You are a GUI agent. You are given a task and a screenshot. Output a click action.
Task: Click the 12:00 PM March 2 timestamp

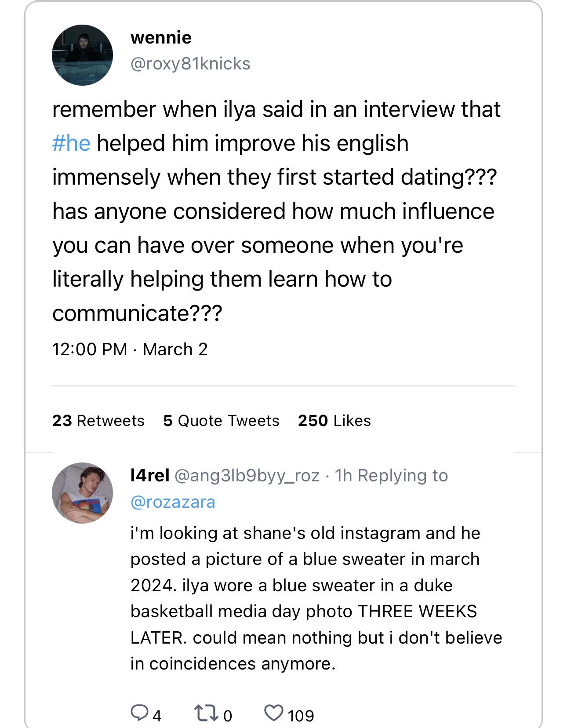tap(130, 349)
